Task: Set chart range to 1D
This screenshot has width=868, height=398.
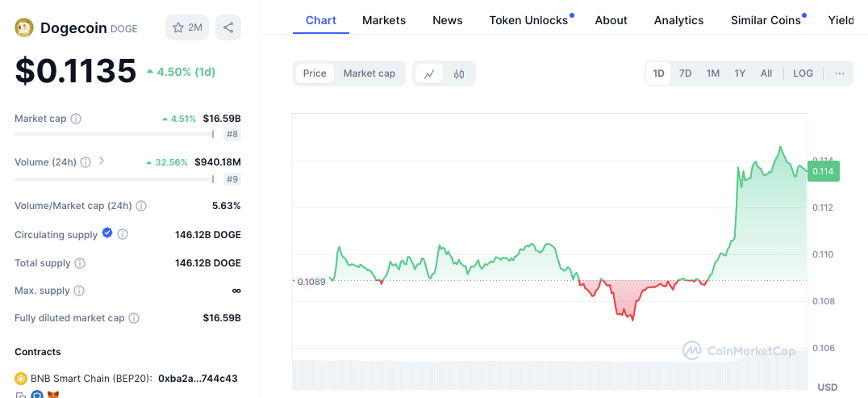Action: click(x=658, y=73)
